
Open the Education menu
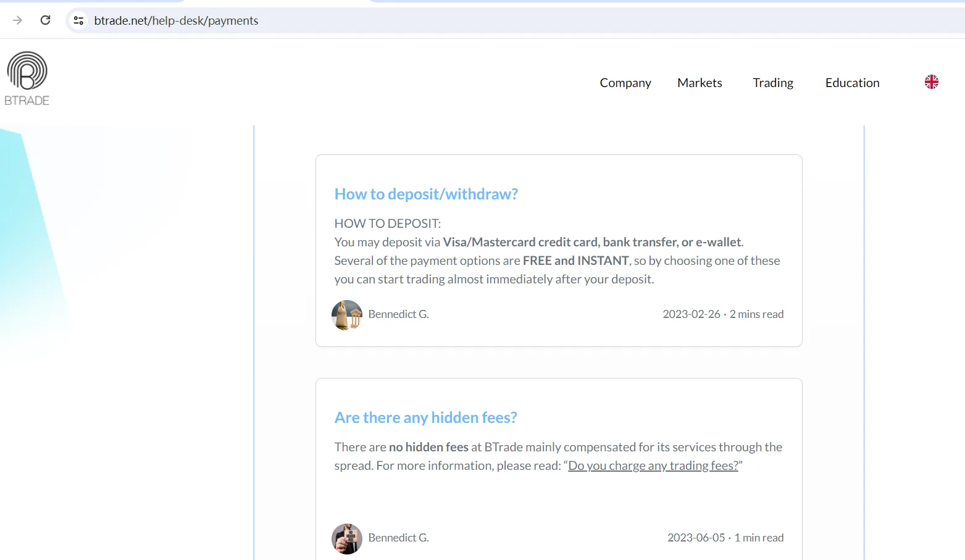point(852,83)
